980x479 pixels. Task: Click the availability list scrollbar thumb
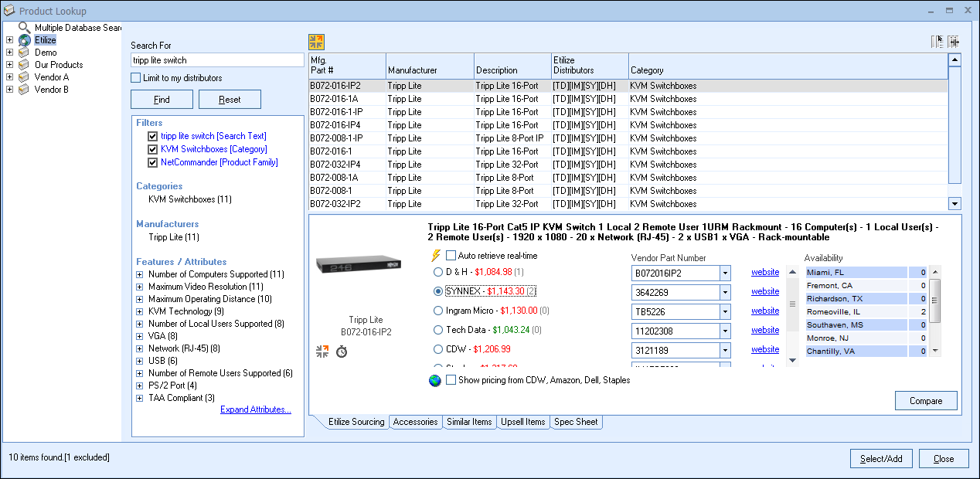[934, 301]
